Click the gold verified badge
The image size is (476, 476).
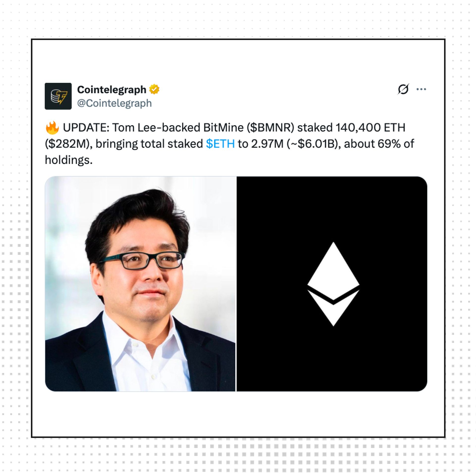[x=154, y=89]
